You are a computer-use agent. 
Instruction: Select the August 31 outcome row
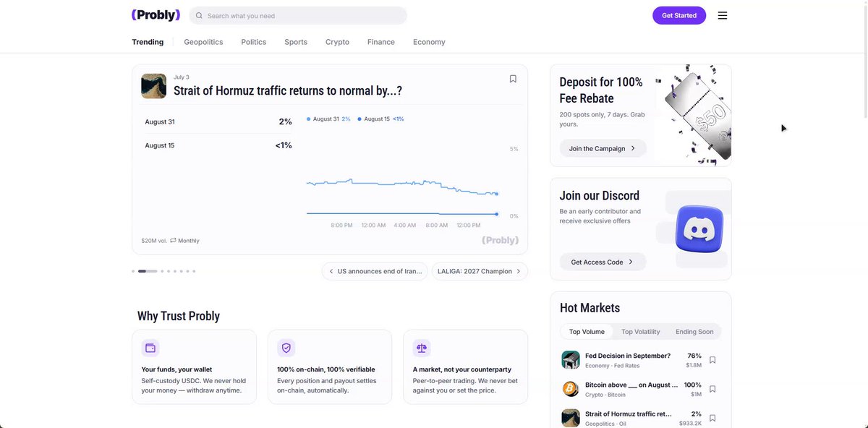(218, 121)
